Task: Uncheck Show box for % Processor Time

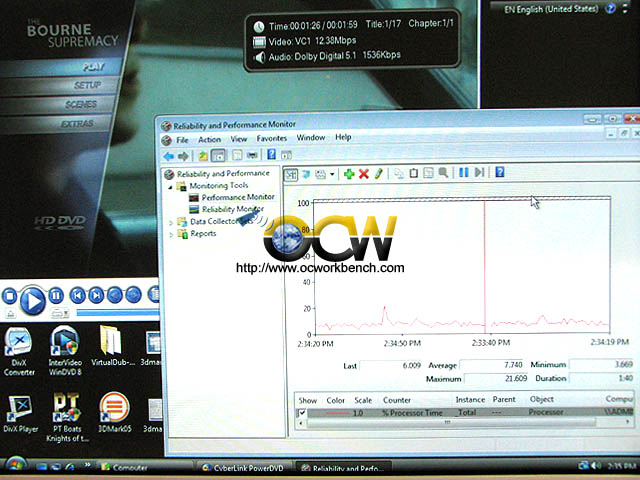Action: [302, 413]
